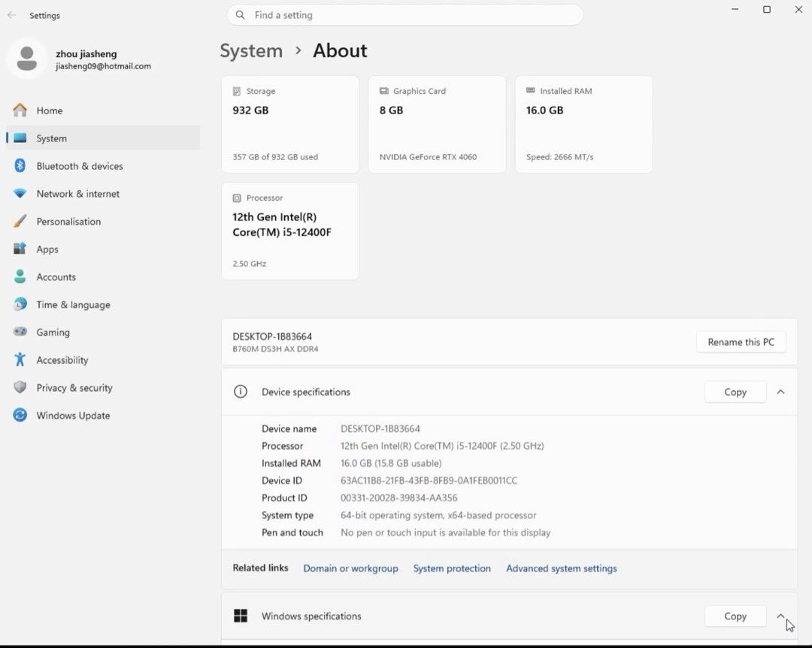Open the Personalisation settings page

tap(103, 221)
